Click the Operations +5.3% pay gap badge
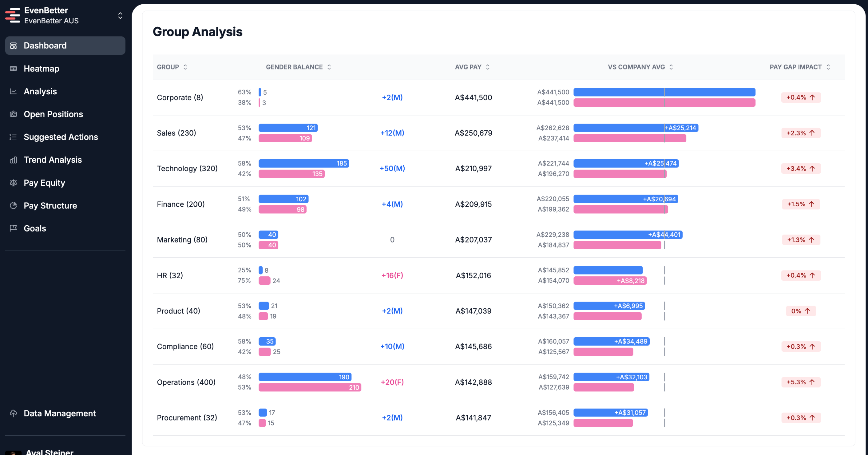Screen dimensions: 868x455 tap(801, 382)
